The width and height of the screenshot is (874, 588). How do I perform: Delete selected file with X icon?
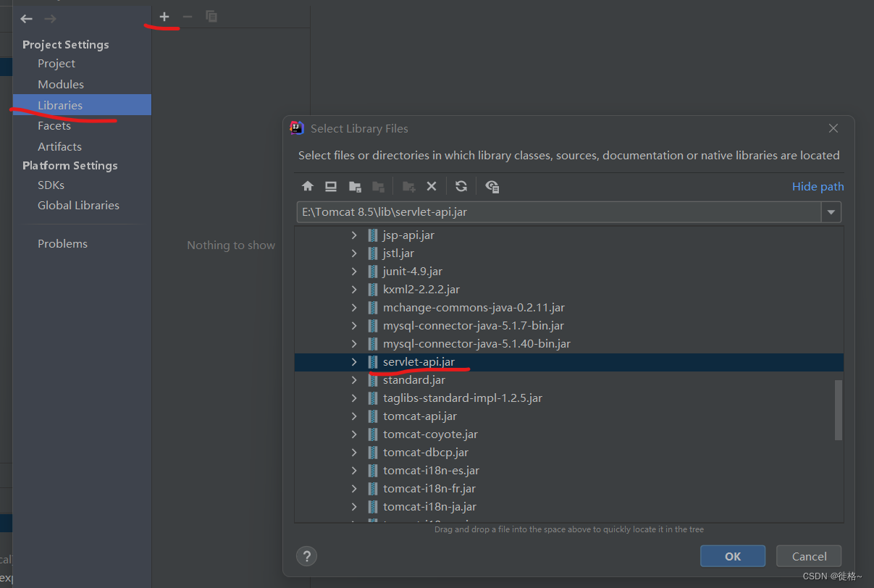432,186
